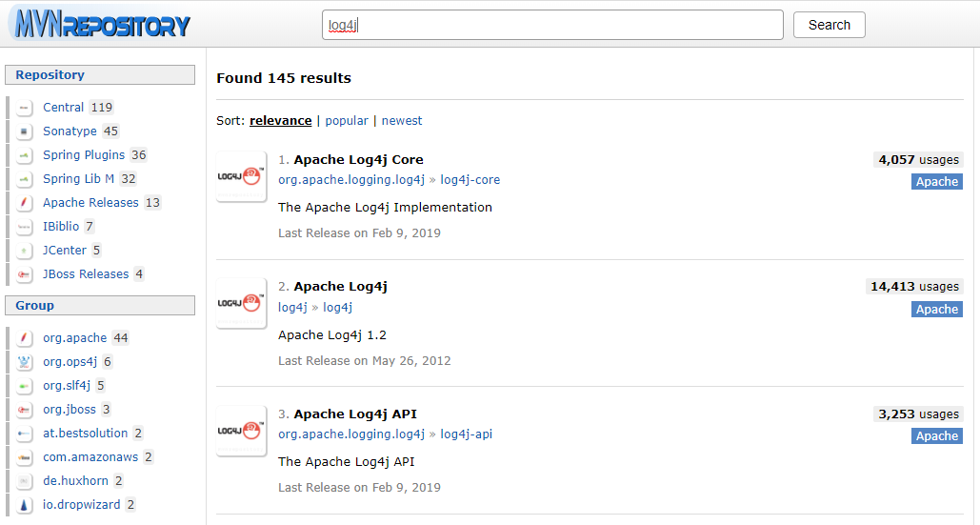Open the org.apache.logging.log4j group of Log4j API
This screenshot has height=525, width=980.
pos(351,434)
